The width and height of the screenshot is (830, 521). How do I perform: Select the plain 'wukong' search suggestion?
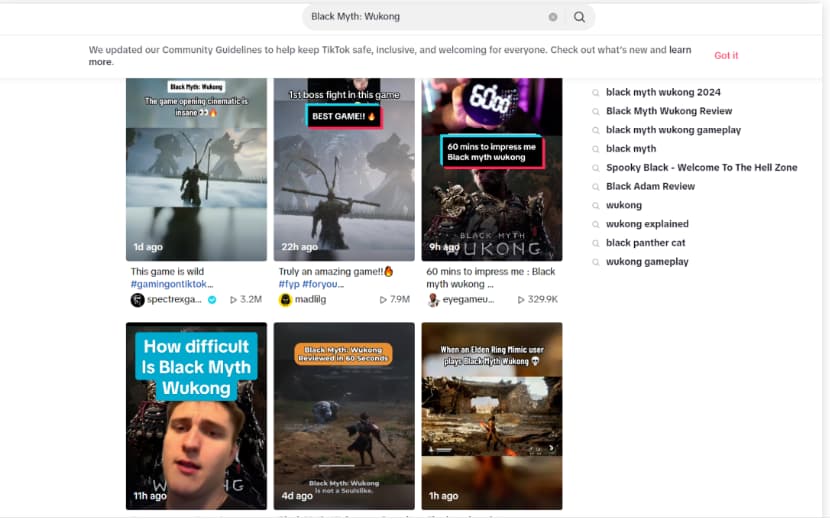(x=624, y=205)
